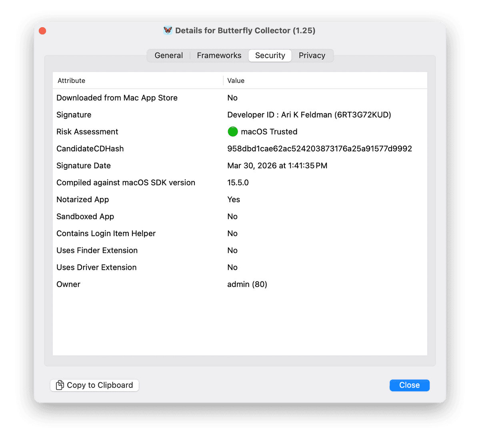Click the Value column header

[x=236, y=81]
